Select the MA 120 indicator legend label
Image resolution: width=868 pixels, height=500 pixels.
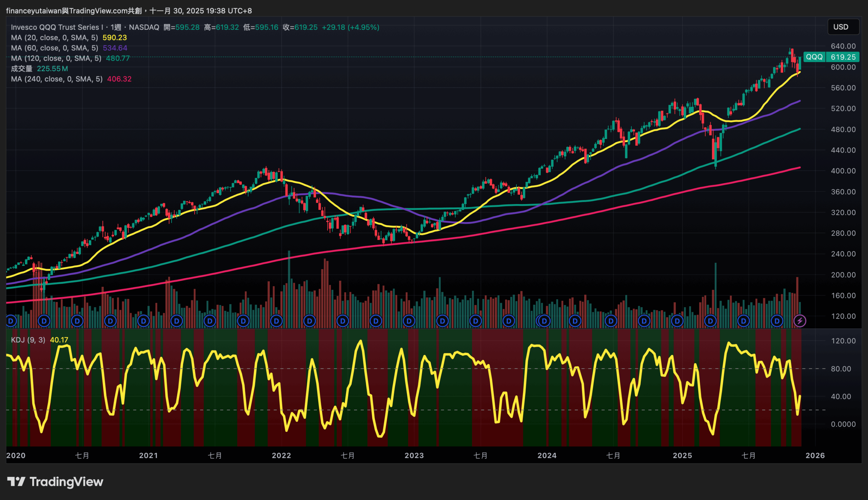click(x=56, y=58)
